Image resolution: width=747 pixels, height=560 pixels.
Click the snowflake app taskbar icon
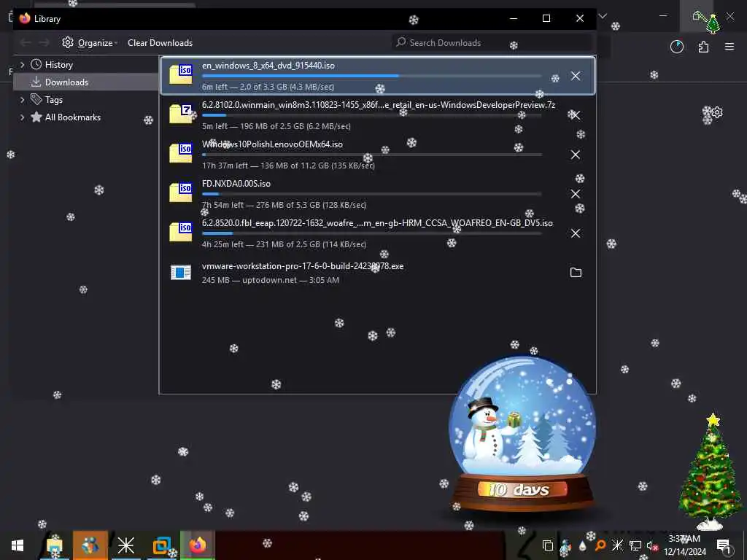126,545
